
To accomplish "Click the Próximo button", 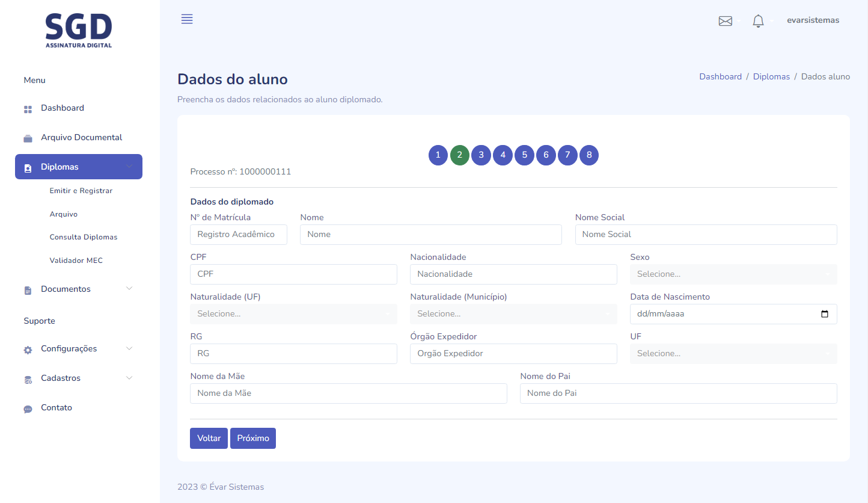I will (x=252, y=439).
